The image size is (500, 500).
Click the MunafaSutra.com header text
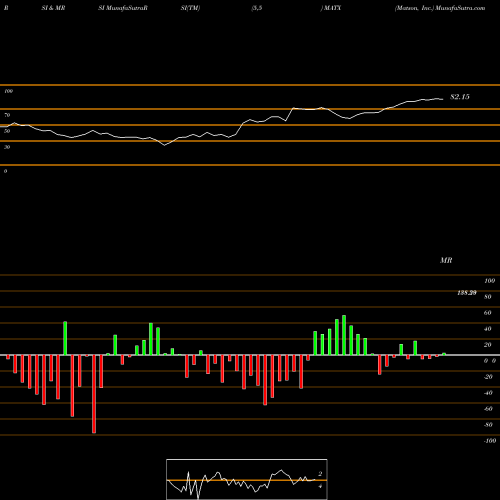(x=460, y=8)
